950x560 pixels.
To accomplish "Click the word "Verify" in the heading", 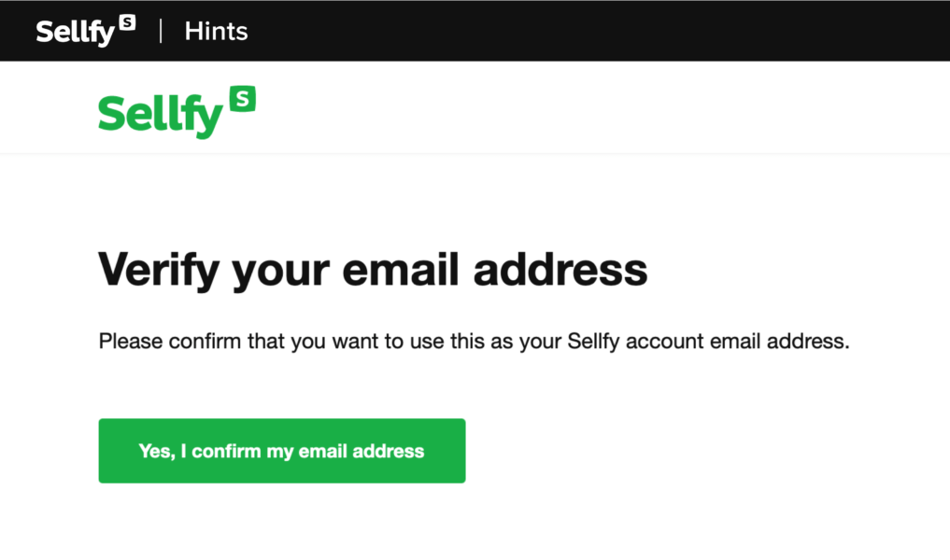I will tap(158, 270).
